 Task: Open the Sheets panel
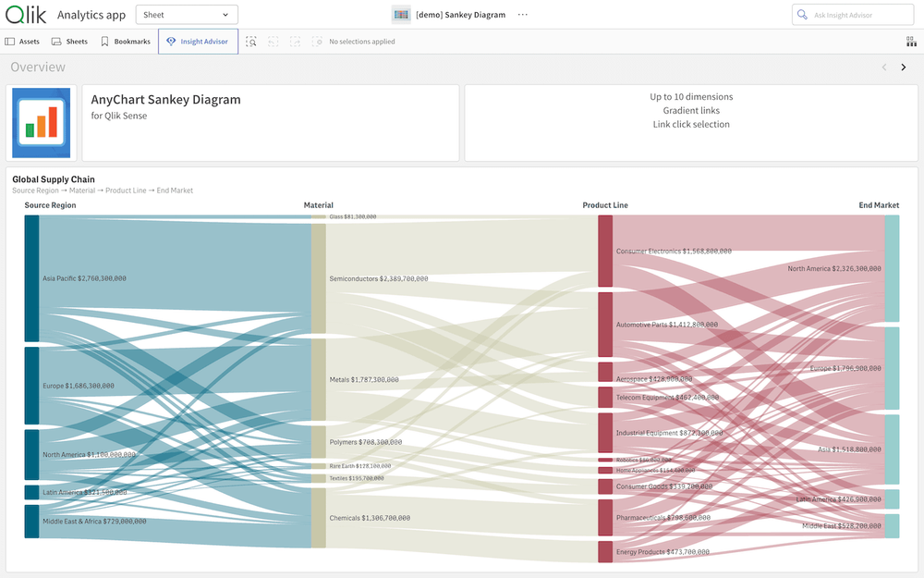(x=69, y=42)
